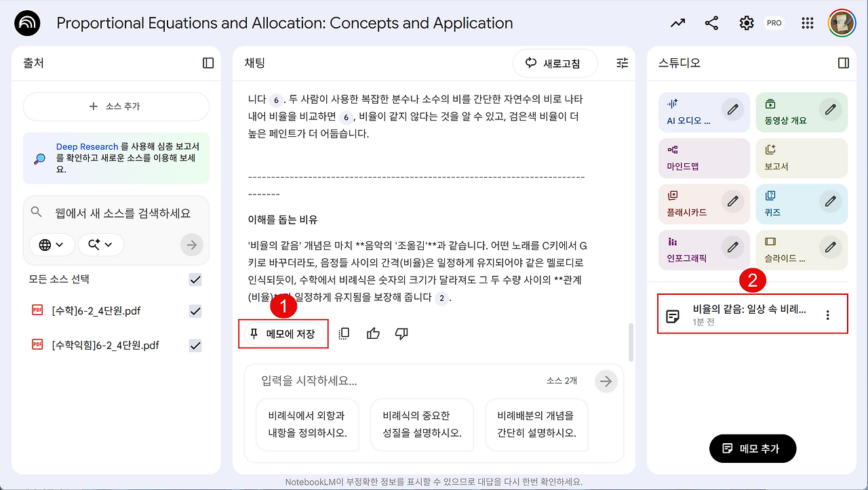Uncheck the [수학]6-2_4단원.pdf source checkbox

click(x=195, y=311)
